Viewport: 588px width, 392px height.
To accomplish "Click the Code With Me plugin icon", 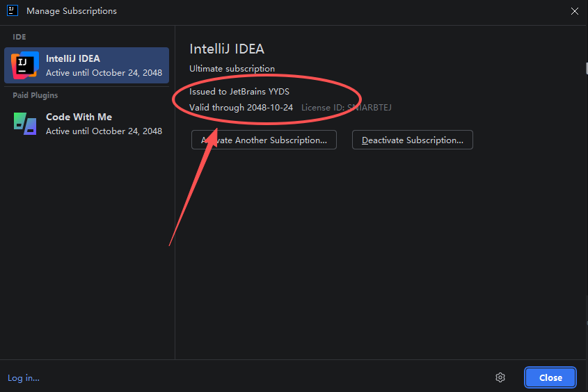I will coord(24,123).
